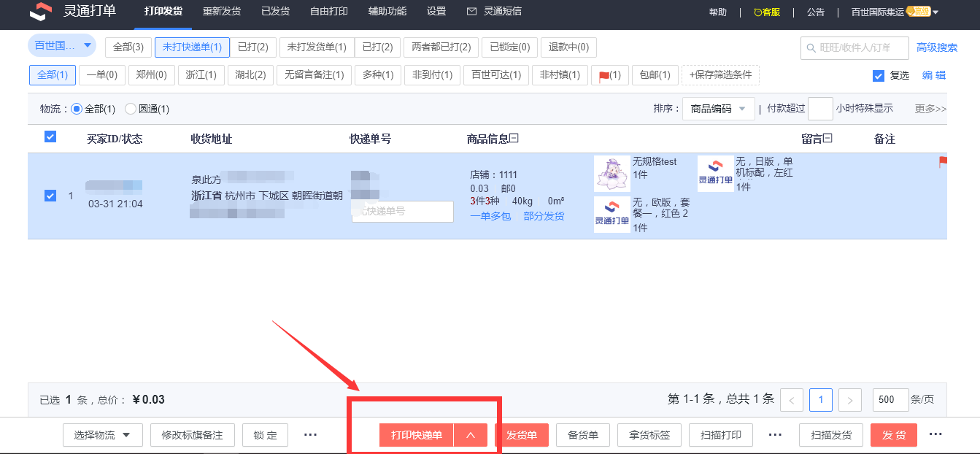Select 全部(3) status filter
The width and height of the screenshot is (980, 454).
pyautogui.click(x=128, y=47)
